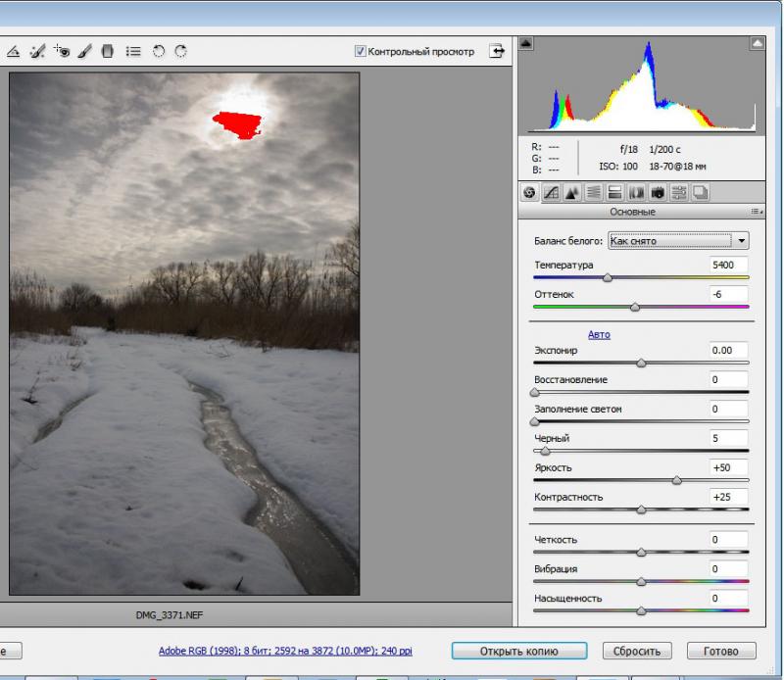Viewport: 784px width, 680px height.
Task: Open the HSL / Grayscale panel tab
Action: (x=594, y=192)
